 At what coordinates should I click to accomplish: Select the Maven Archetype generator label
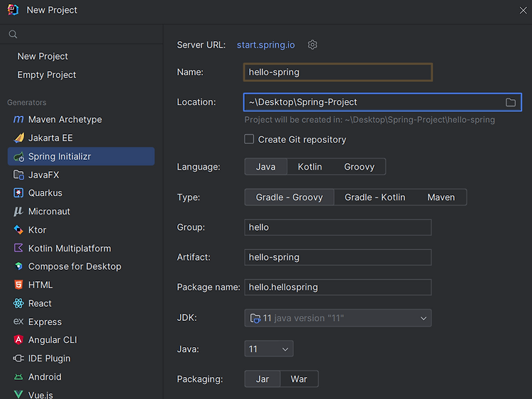pyautogui.click(x=65, y=119)
